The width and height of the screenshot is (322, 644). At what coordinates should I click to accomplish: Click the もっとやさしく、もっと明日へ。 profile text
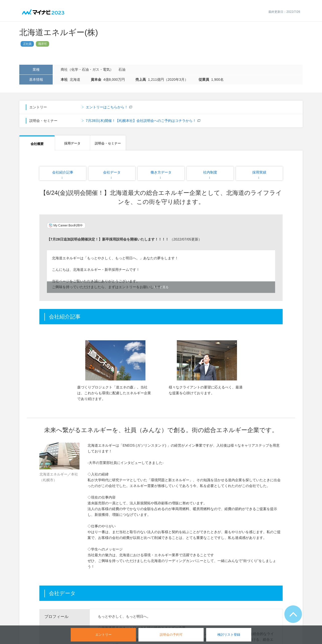[124, 616]
